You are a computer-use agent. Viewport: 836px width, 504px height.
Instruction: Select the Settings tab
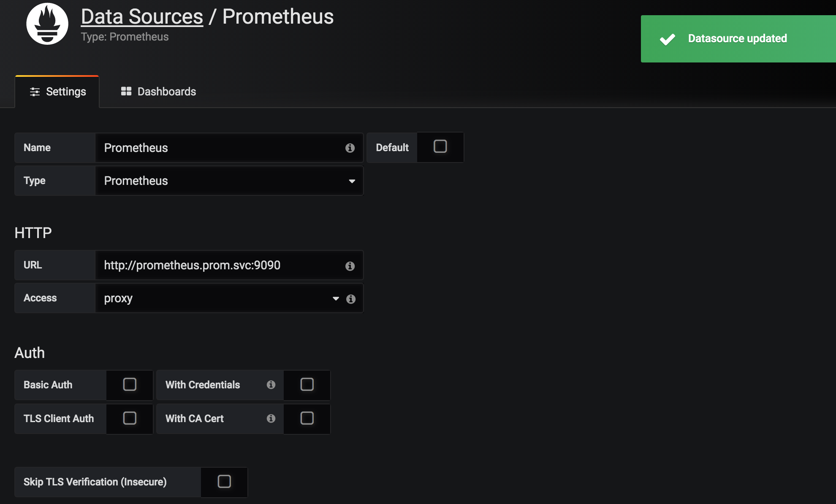[57, 92]
